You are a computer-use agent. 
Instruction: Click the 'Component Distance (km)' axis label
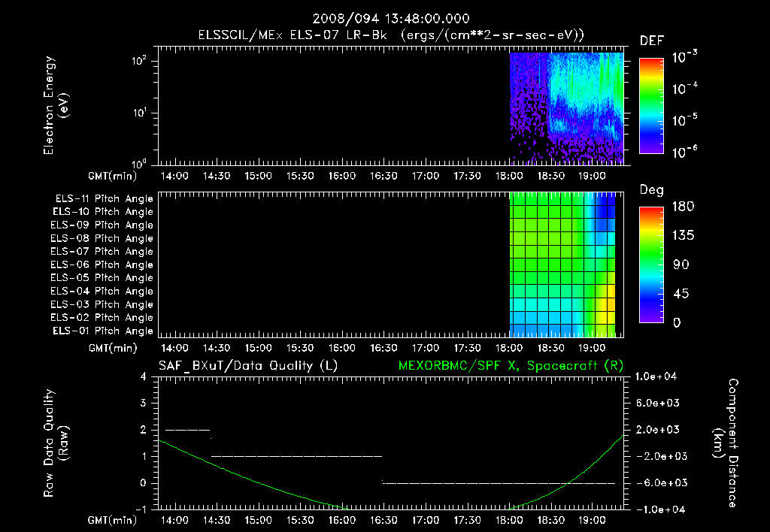(x=726, y=443)
